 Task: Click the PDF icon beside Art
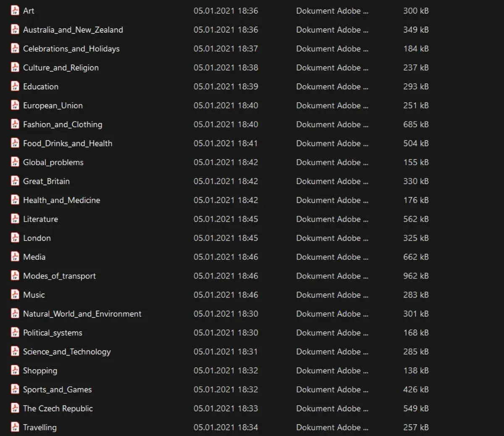coord(15,10)
